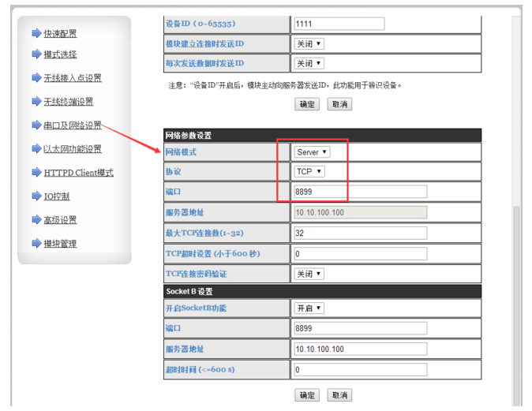This screenshot has height=411, width=532.
Task: Open the 开启SocketB功能 dropdown
Action: 309,308
